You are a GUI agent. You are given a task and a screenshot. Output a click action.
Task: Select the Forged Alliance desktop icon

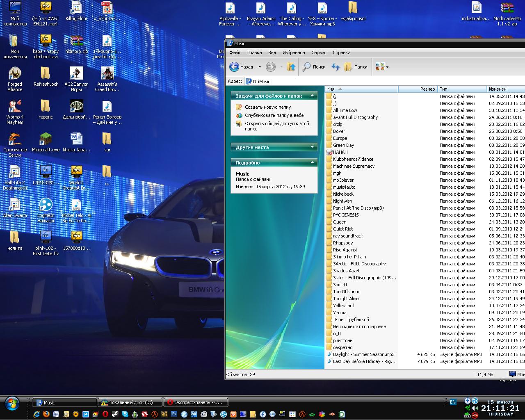coord(15,80)
